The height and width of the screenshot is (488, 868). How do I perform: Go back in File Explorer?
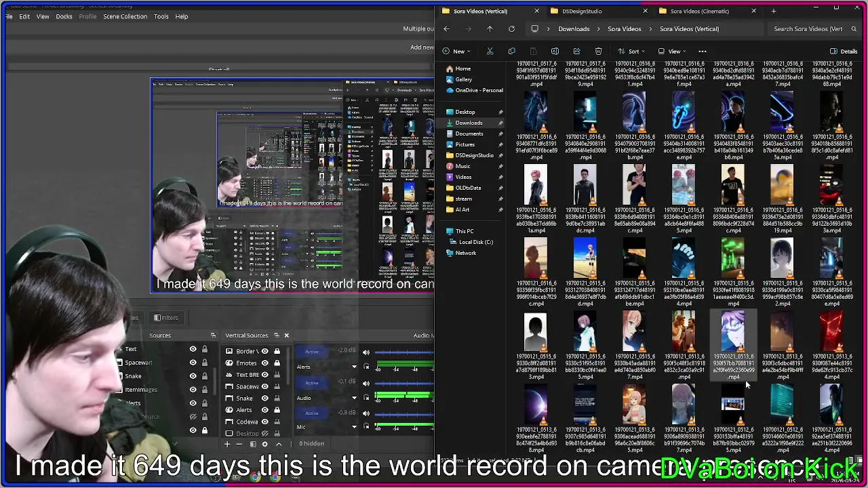[446, 28]
